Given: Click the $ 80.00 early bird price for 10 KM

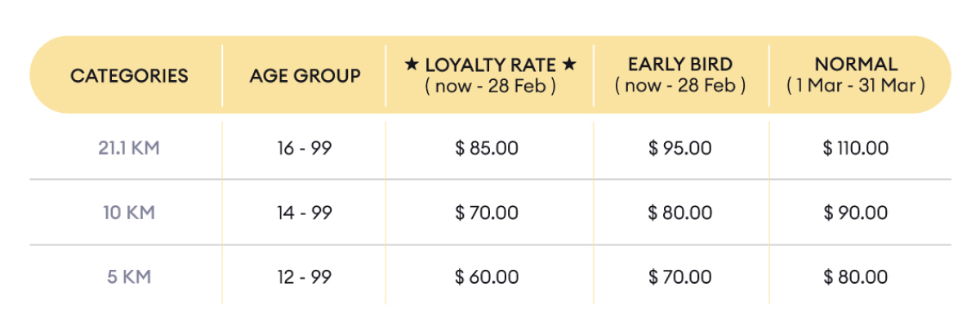Looking at the screenshot, I should 680,213.
